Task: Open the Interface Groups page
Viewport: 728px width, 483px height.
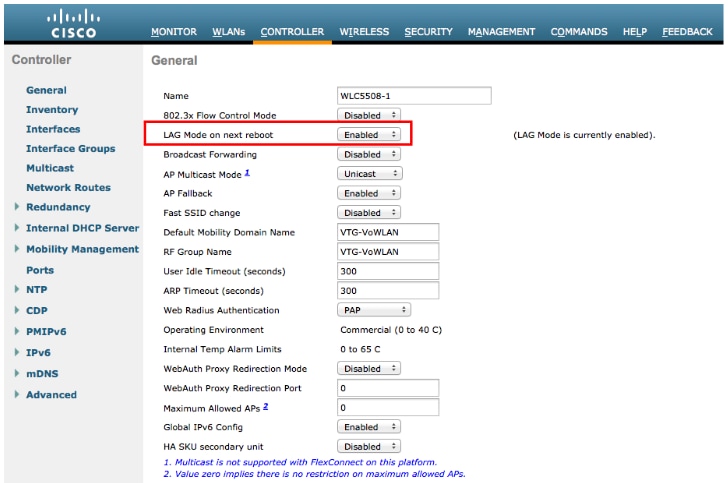Action: [71, 149]
